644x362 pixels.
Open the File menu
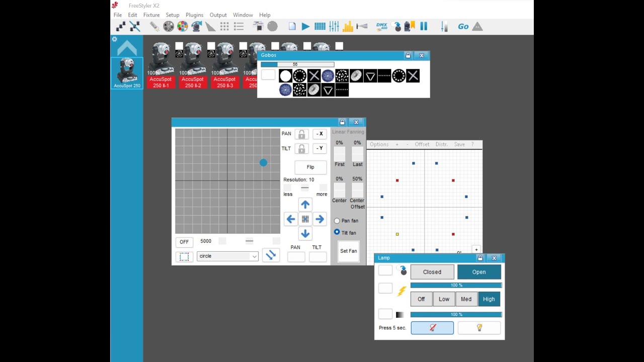pos(118,15)
